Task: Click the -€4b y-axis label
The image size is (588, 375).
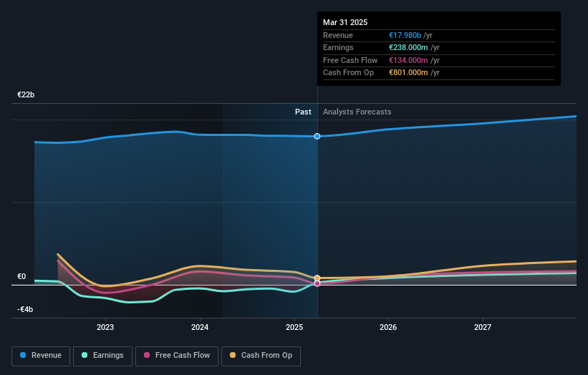Action: coord(25,309)
